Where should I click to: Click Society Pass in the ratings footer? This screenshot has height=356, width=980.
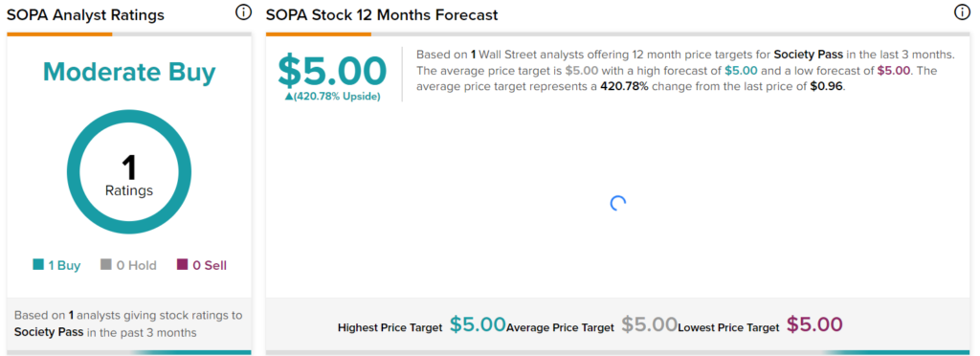click(49, 332)
